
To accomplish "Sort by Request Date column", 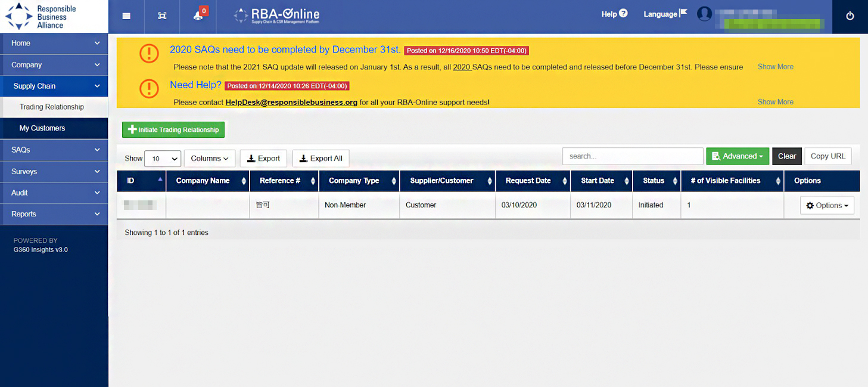I will click(533, 181).
